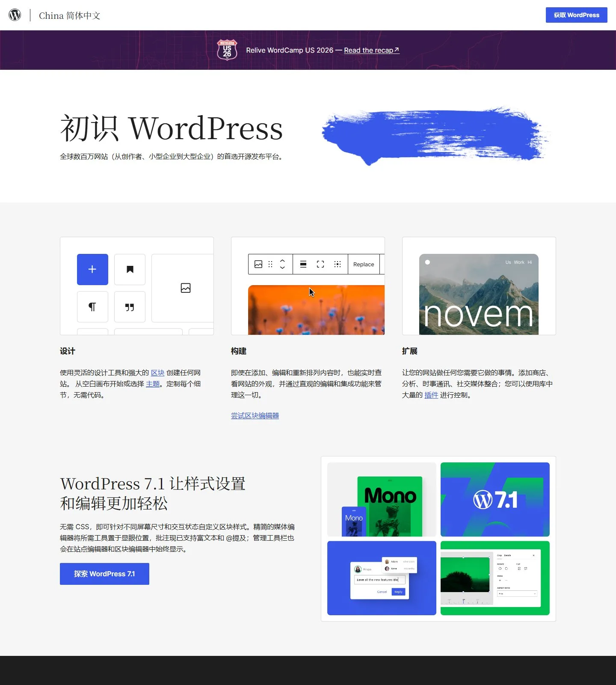The image size is (616, 685).
Task: Click the WordPress logo in the header
Action: click(x=15, y=15)
